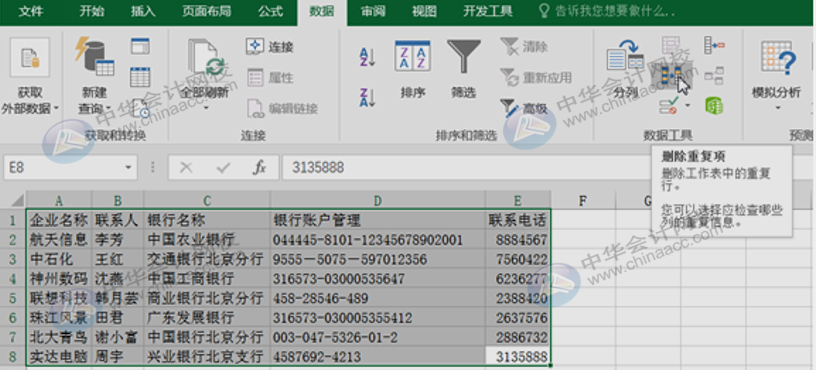The height and width of the screenshot is (370, 816).
Task: Click green Manage Data Model icon
Action: (714, 106)
